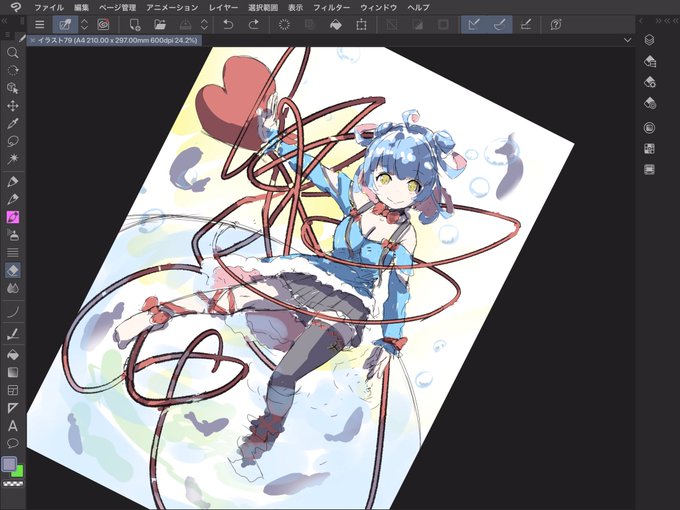Click stepper arrows beside quick-edit button

point(85,25)
